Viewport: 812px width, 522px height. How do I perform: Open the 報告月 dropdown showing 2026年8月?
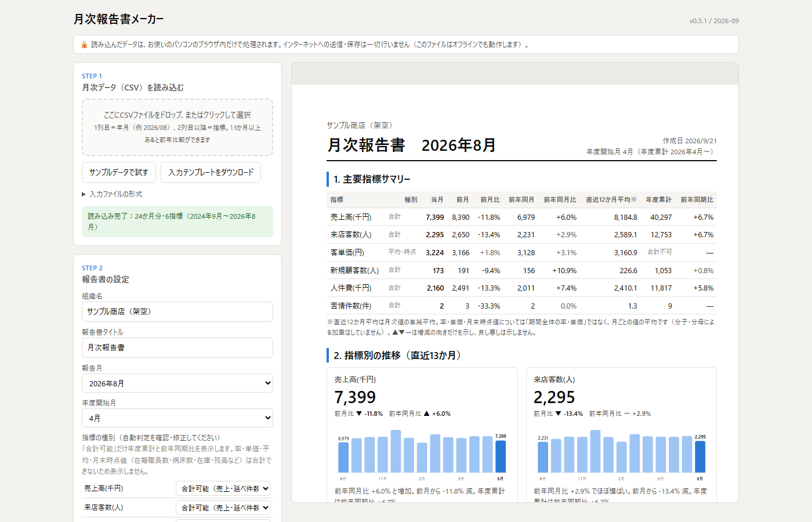[x=177, y=383]
